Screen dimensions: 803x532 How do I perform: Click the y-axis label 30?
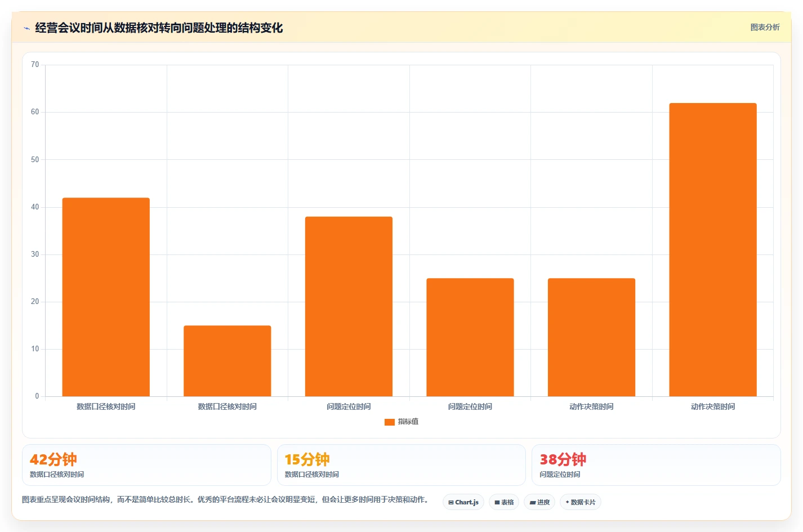35,254
